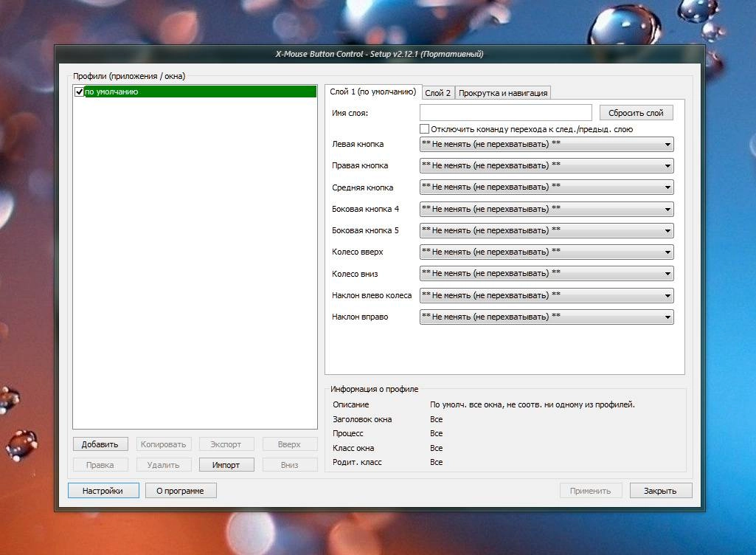Screen dimensions: 756x555
Task: Expand the 'Колесо вниз' dropdown
Action: click(x=547, y=274)
